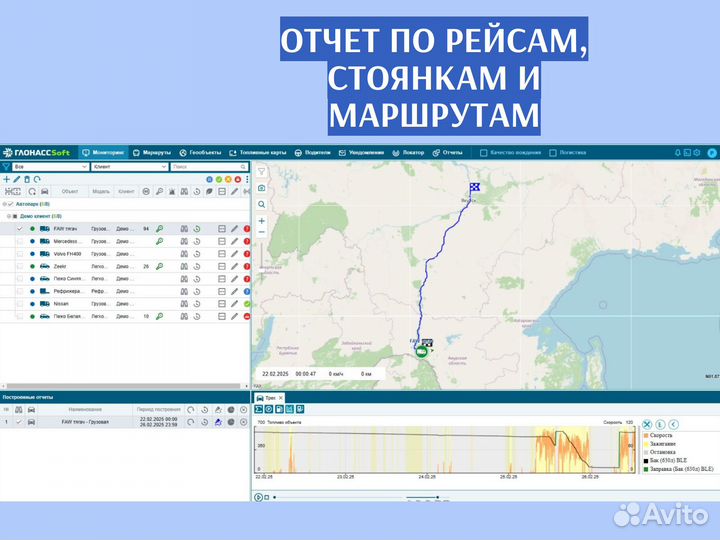
Task: Check the Рефрижератор row checkbox
Action: pos(20,291)
